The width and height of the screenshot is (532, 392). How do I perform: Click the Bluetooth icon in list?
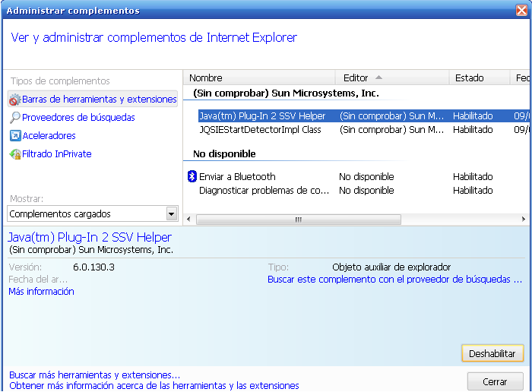[x=192, y=177]
